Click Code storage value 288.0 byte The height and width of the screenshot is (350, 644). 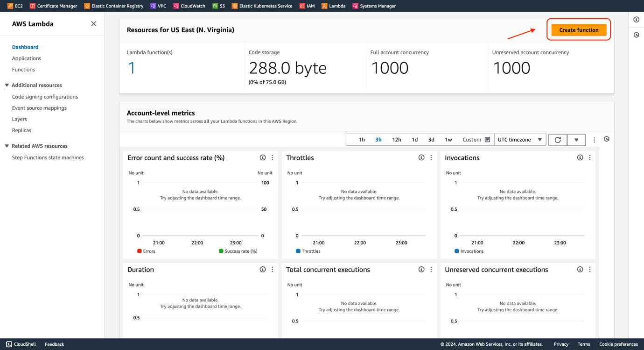point(287,68)
